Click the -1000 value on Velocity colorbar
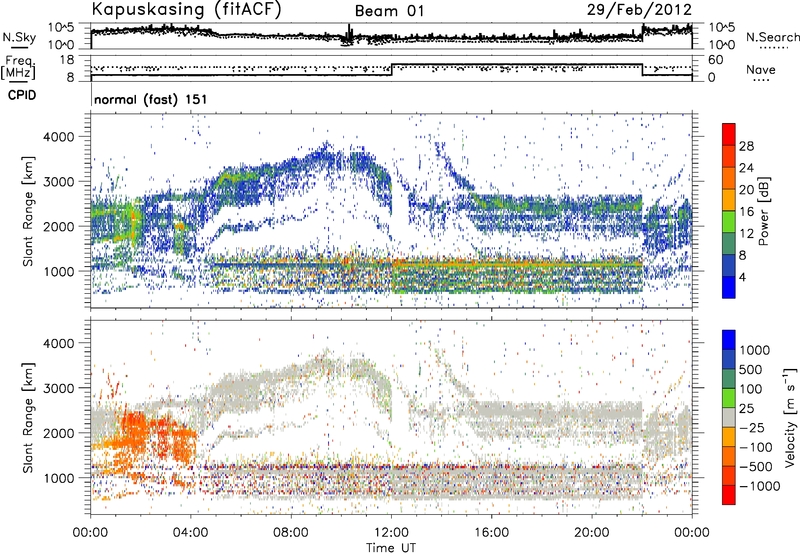Viewport: 800px width, 554px height. [x=759, y=486]
